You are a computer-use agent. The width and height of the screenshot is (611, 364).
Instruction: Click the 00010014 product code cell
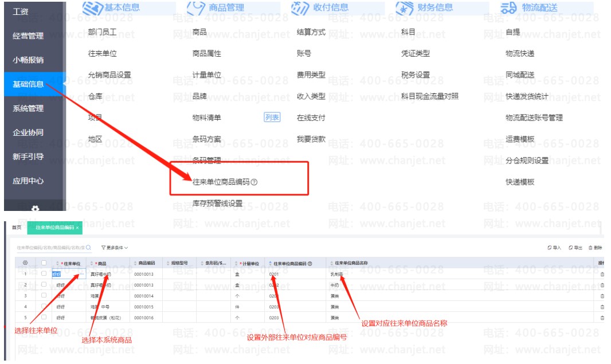click(x=144, y=296)
